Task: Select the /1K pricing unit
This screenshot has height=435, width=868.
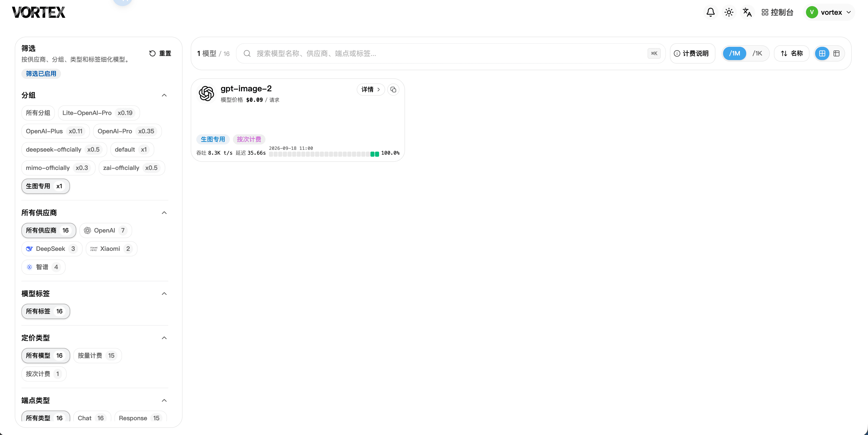Action: 757,53
